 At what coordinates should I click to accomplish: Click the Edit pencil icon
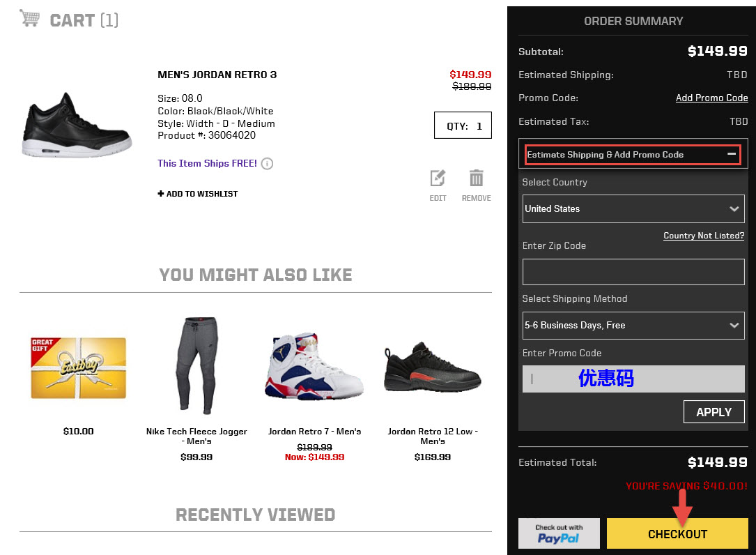(438, 178)
